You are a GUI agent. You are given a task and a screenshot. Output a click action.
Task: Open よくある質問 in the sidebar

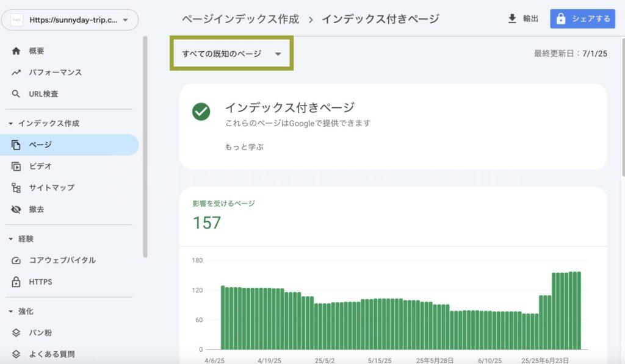[x=52, y=354]
